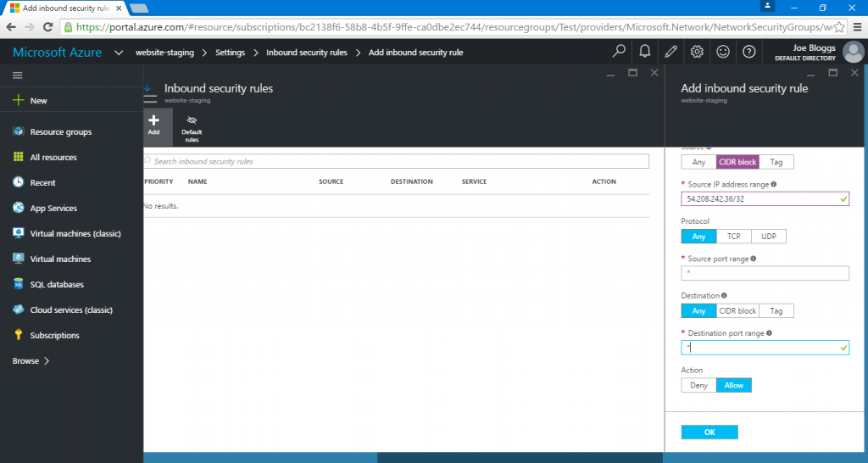
Task: Click the All resources grid icon
Action: [19, 157]
